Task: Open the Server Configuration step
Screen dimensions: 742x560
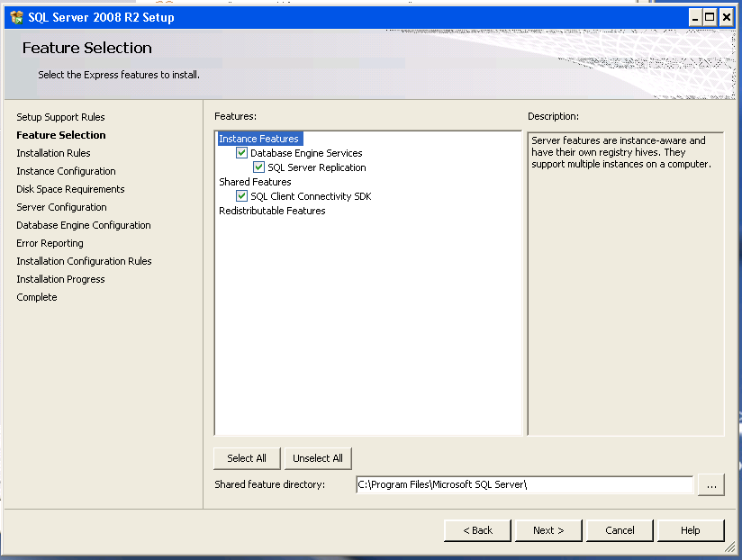Action: pyautogui.click(x=61, y=207)
